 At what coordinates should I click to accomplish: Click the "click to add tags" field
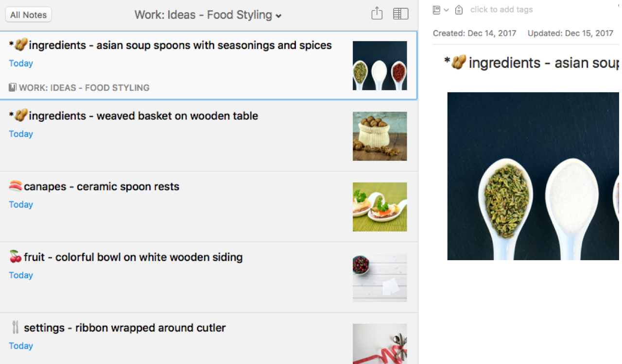(x=501, y=10)
